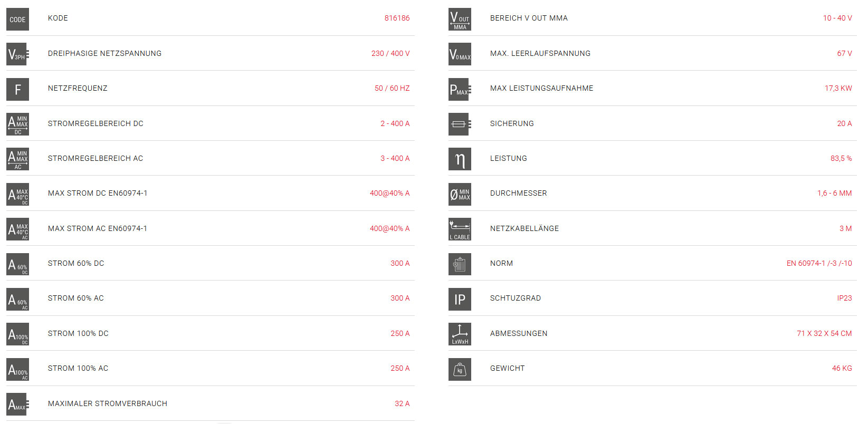Click the V OUT MMA icon
Image resolution: width=868 pixels, height=424 pixels.
[x=460, y=20]
